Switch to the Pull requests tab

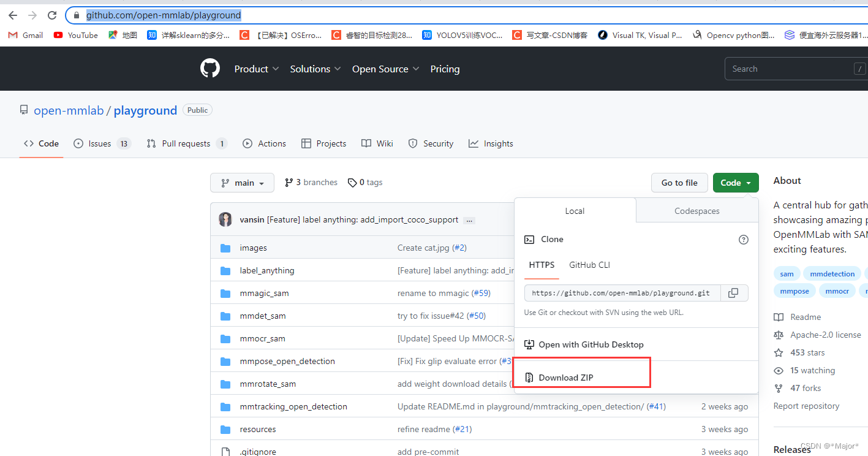pyautogui.click(x=187, y=143)
